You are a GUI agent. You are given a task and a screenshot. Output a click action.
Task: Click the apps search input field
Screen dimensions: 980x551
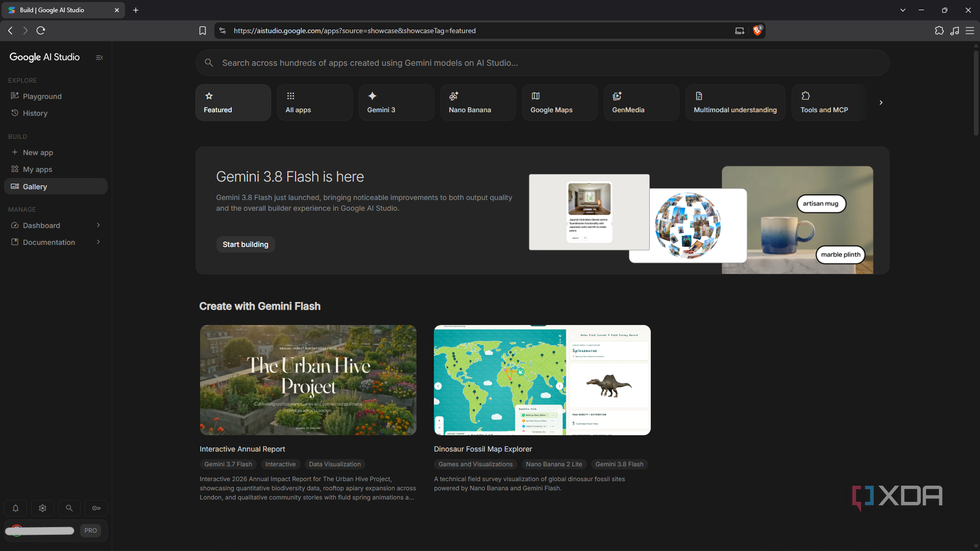542,63
